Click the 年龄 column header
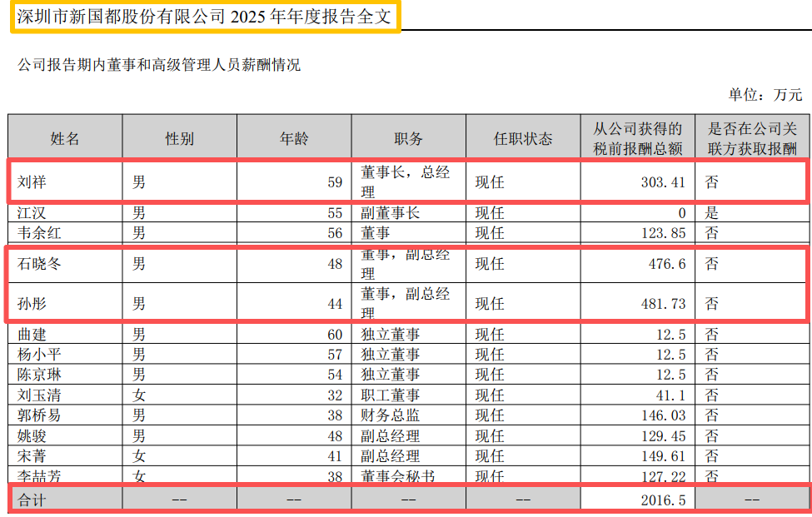The height and width of the screenshot is (517, 812). pyautogui.click(x=294, y=139)
